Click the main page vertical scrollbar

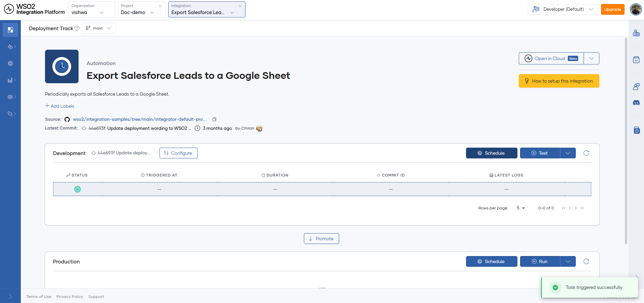pos(626,141)
